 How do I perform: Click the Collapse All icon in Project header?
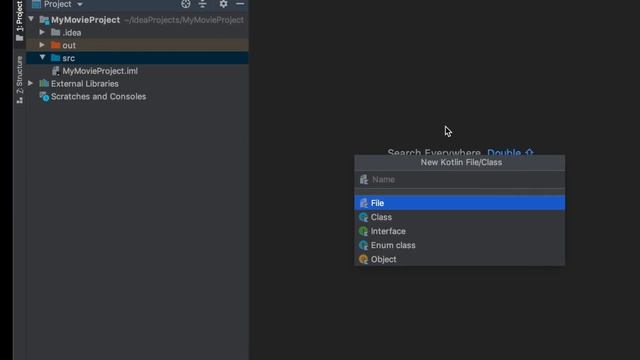tap(202, 4)
